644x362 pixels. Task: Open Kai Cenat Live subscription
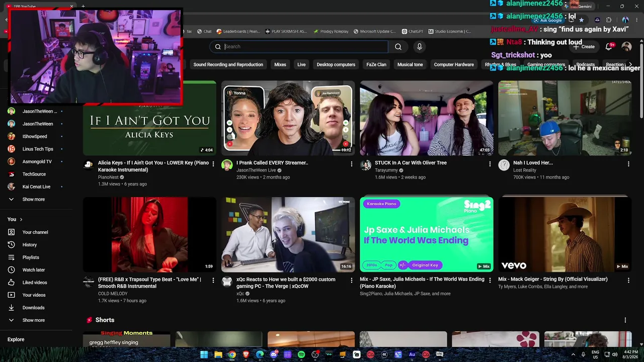(x=36, y=187)
